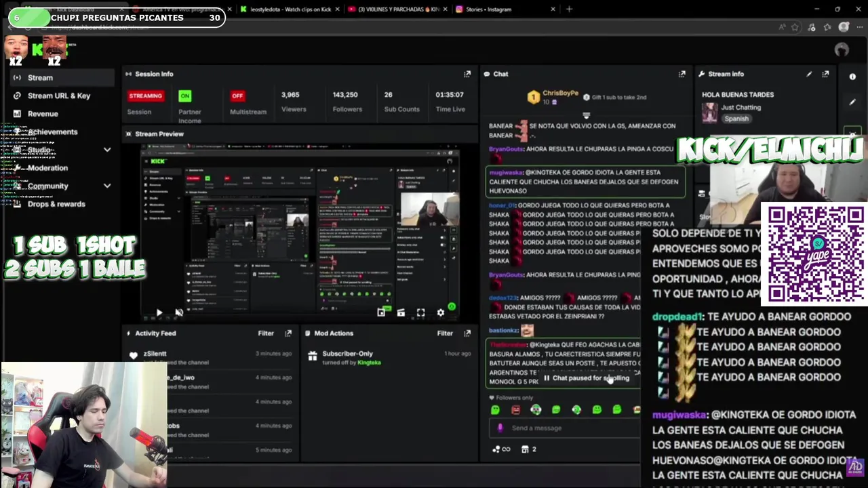Pop out the Session Info panel

click(467, 74)
